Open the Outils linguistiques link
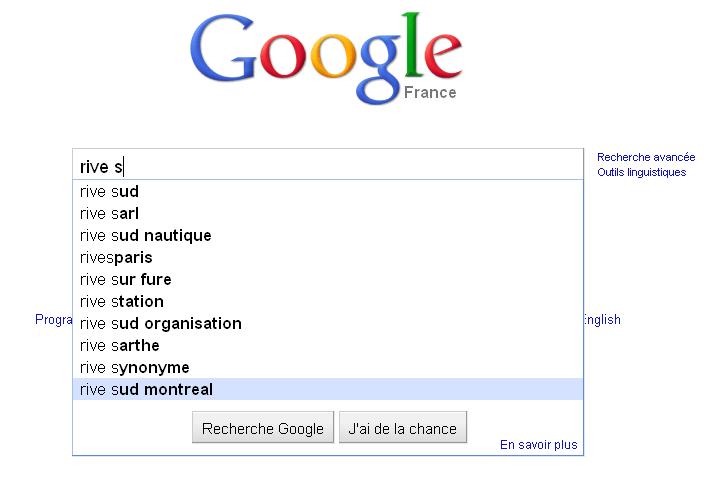The height and width of the screenshot is (484, 707). click(641, 172)
